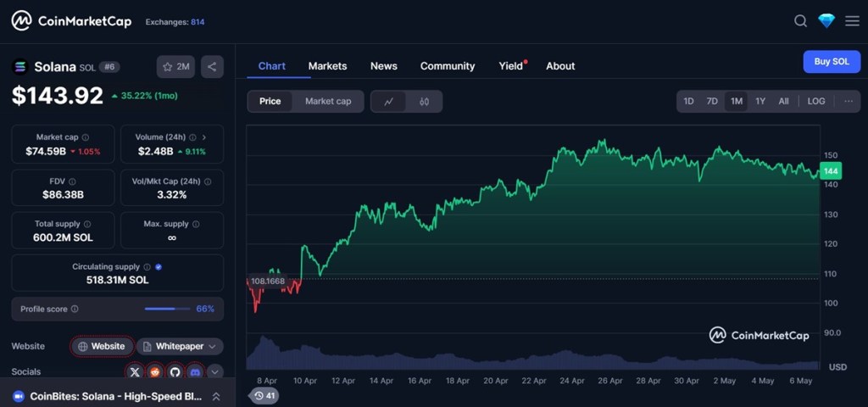Click the Buy SOL button
868x407 pixels.
coord(832,61)
